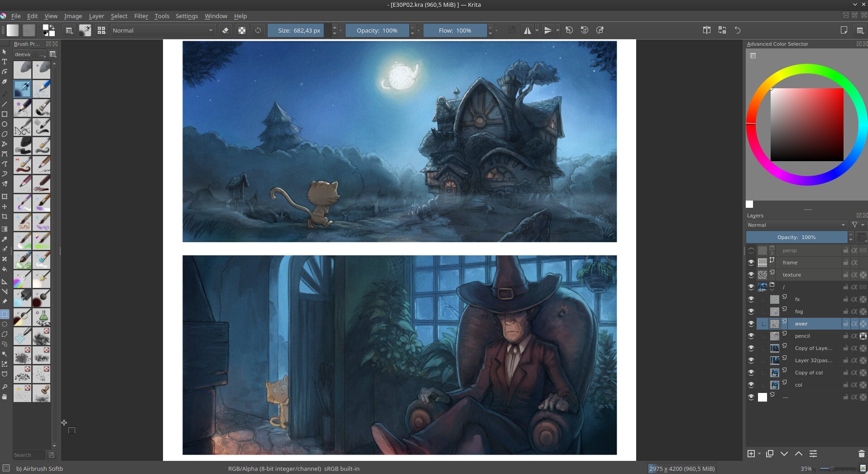Click the preserve alpha checkerboard icon
This screenshot has width=868, height=474.
pos(242,30)
